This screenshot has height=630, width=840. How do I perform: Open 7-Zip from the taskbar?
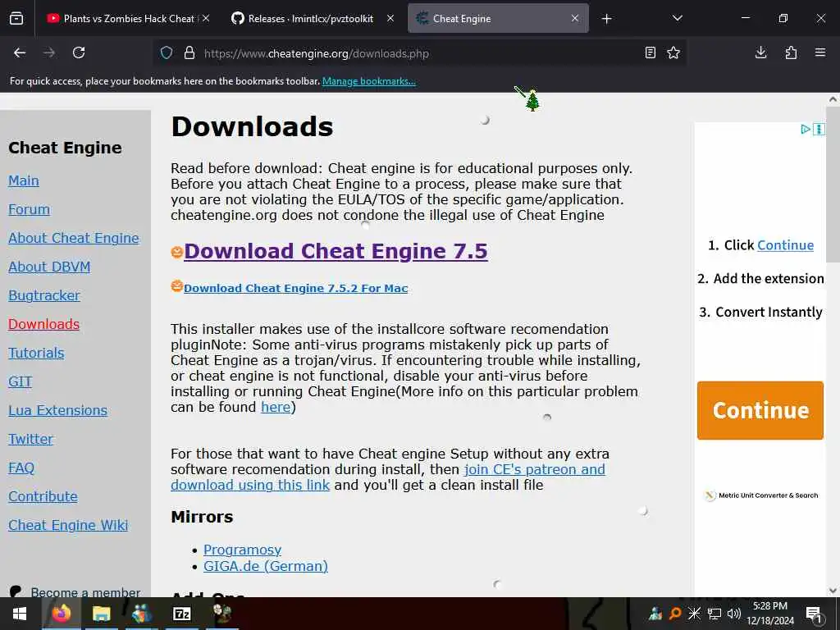point(181,614)
